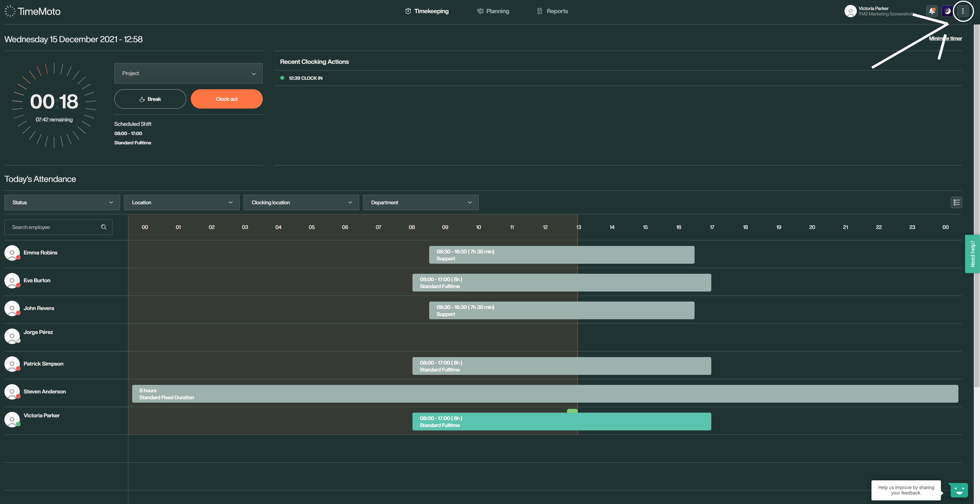Select John Revera's Support shift bar
980x504 pixels.
click(562, 310)
